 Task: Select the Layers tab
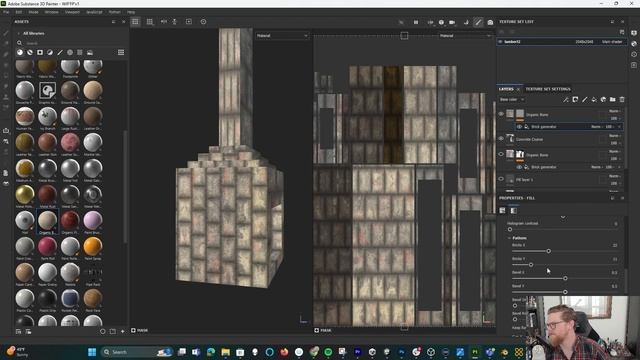point(506,89)
